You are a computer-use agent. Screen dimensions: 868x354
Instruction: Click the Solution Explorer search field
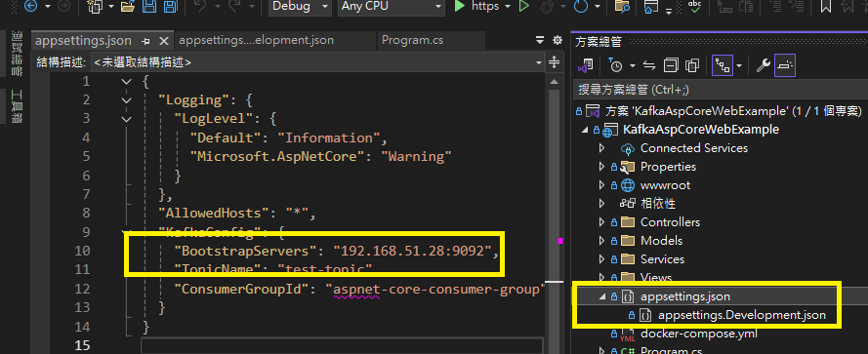pyautogui.click(x=720, y=90)
